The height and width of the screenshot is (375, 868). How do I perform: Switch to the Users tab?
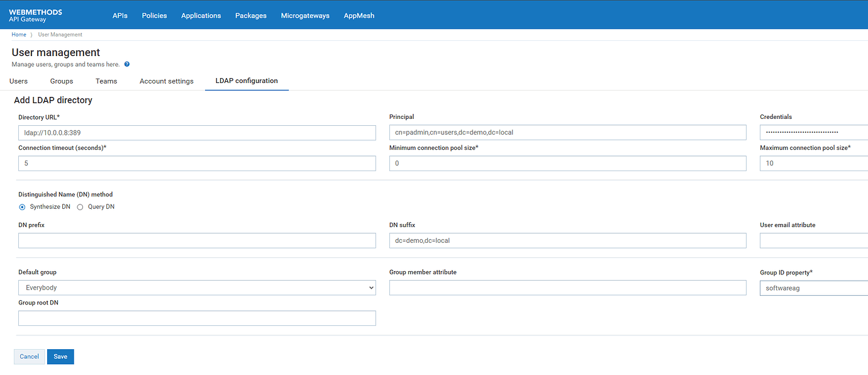pos(19,81)
